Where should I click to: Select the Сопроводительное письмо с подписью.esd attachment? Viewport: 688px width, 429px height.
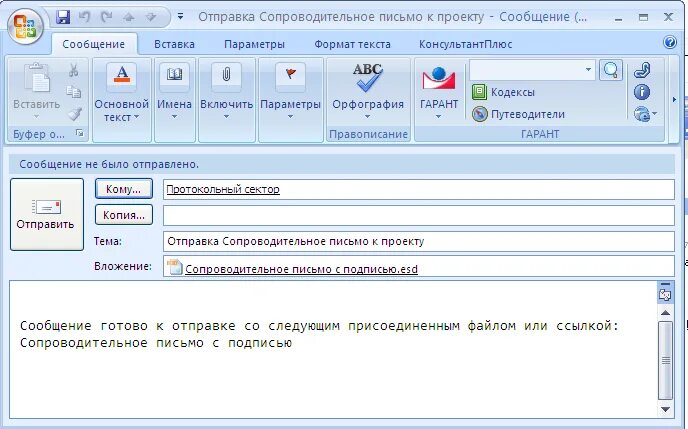[301, 269]
